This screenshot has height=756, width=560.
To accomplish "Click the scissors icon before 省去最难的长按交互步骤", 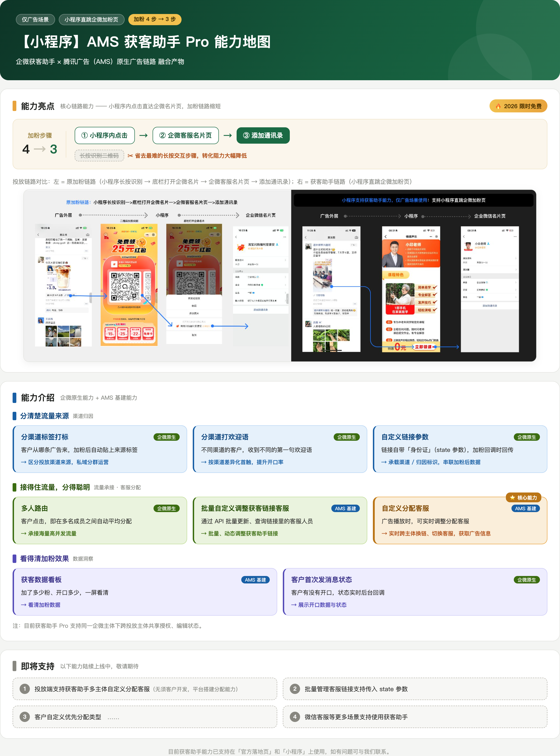I will point(130,156).
